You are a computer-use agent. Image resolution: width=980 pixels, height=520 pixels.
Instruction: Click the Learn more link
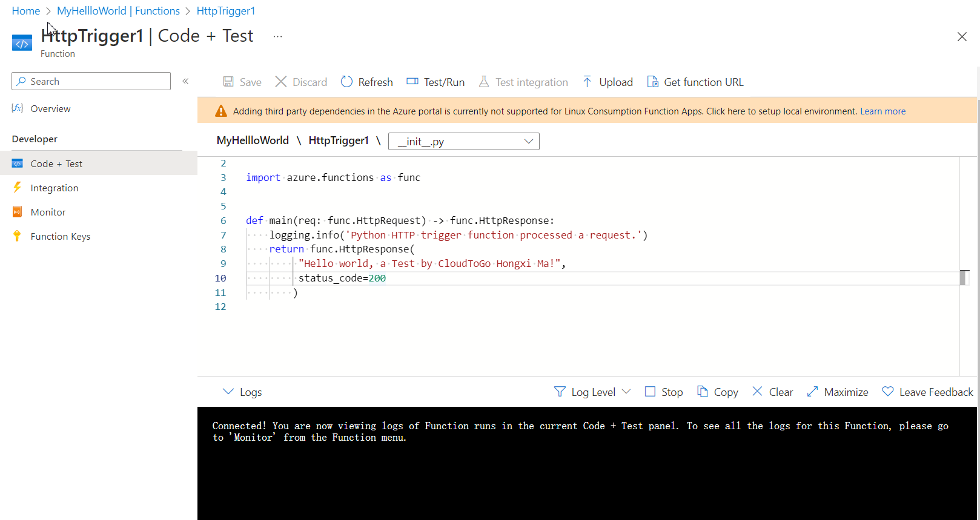pos(882,111)
